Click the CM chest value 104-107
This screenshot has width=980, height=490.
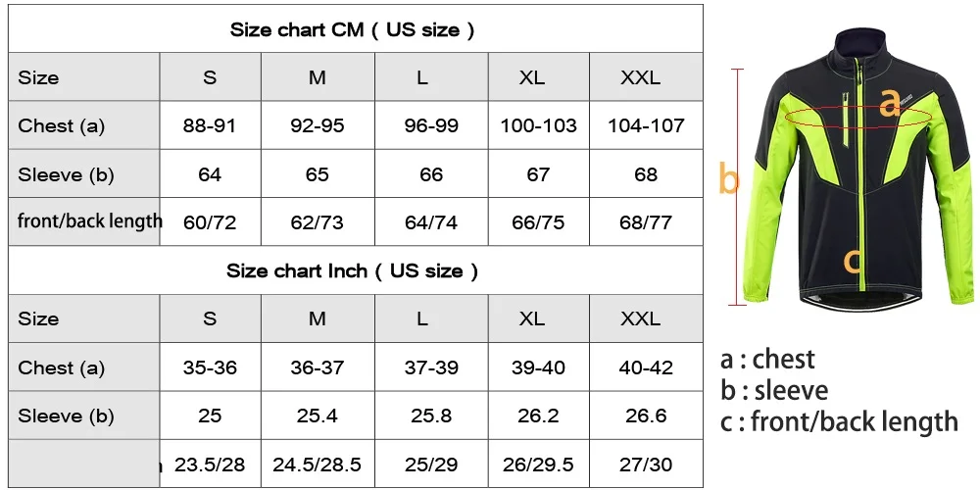(x=646, y=125)
